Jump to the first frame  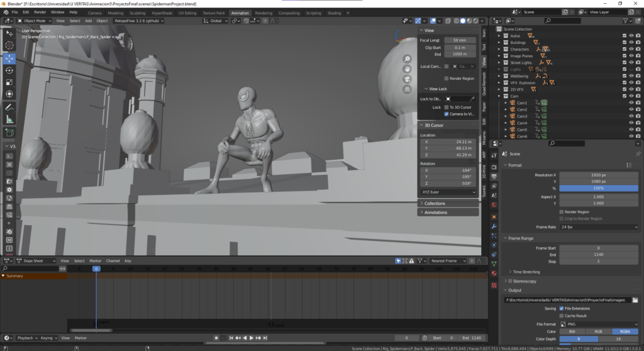[x=231, y=338]
